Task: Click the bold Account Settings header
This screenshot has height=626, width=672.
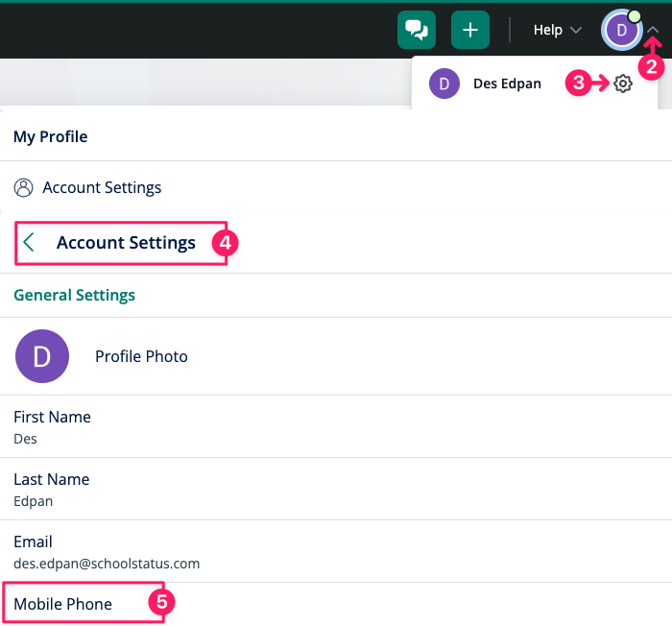Action: point(126,243)
